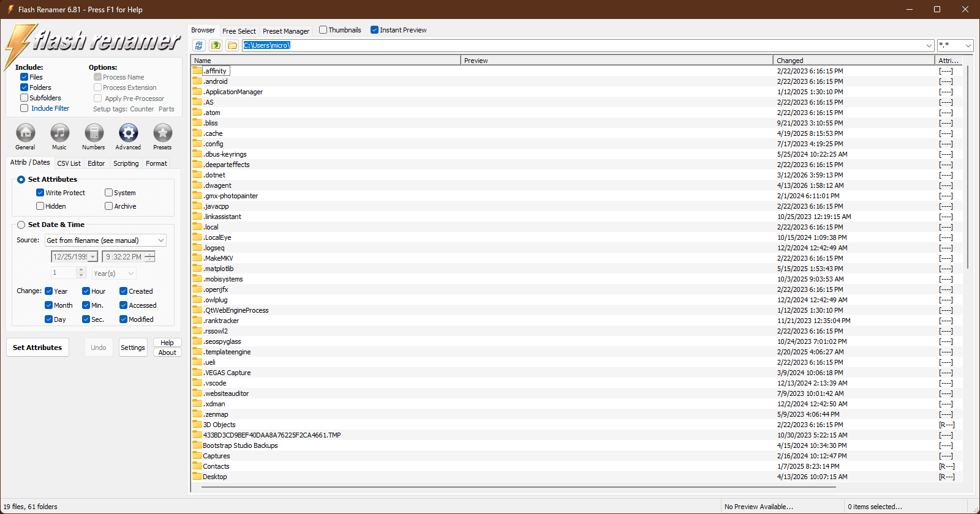
Task: Click the Settings button
Action: coord(133,348)
